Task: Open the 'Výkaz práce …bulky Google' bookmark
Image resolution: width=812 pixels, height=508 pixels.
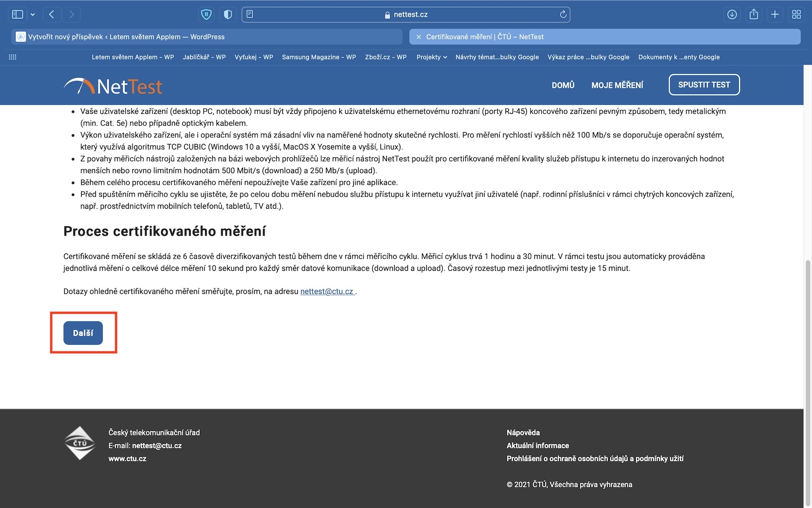Action: [x=588, y=57]
